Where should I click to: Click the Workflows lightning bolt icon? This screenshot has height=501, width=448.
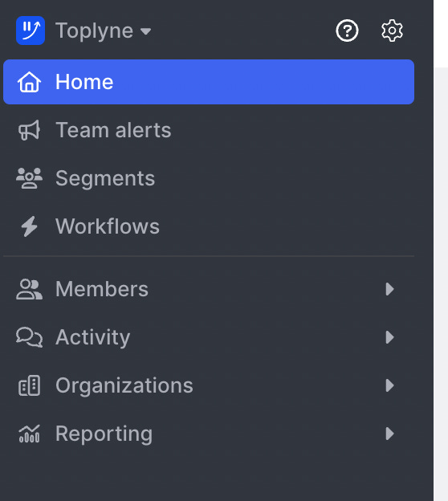29,226
